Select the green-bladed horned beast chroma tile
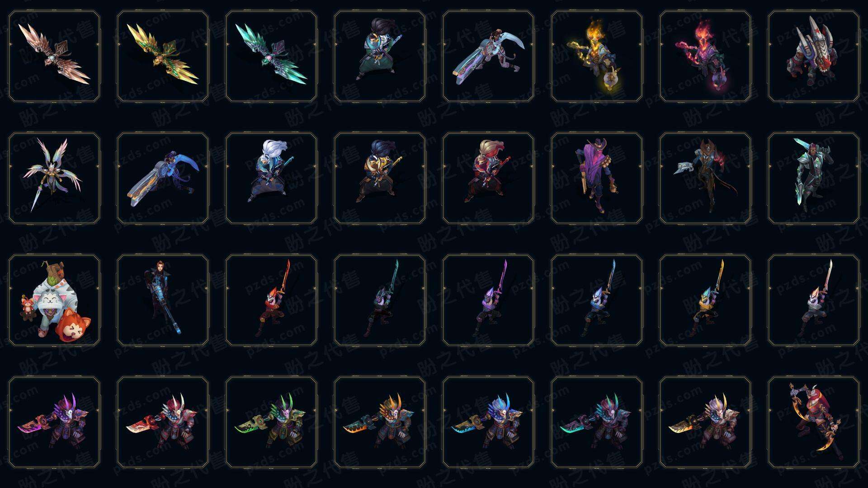Image resolution: width=868 pixels, height=488 pixels. 271,422
